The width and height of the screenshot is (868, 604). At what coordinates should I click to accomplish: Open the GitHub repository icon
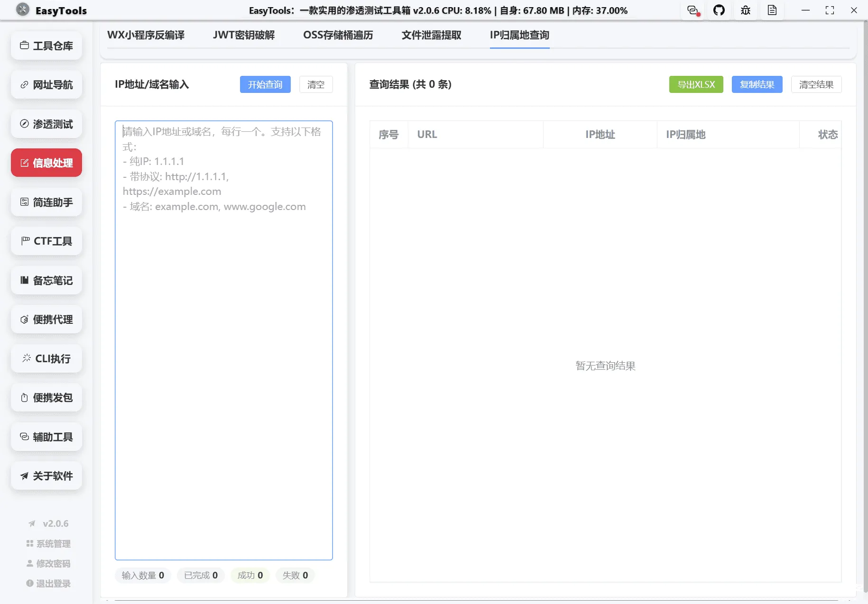click(719, 10)
